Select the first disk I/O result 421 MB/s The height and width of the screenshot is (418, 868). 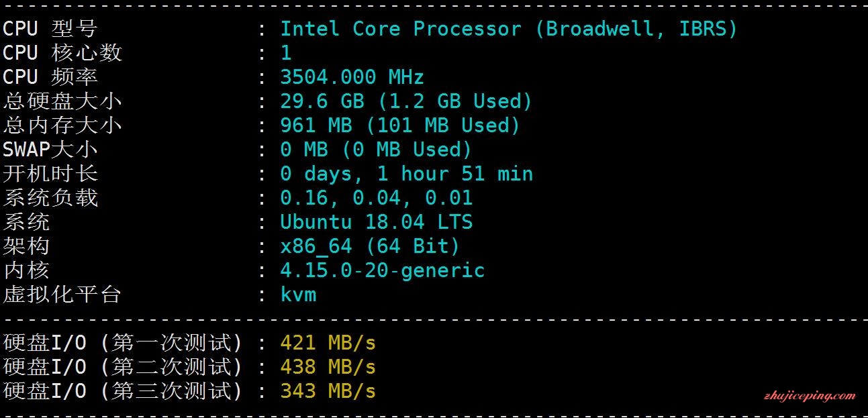(328, 343)
